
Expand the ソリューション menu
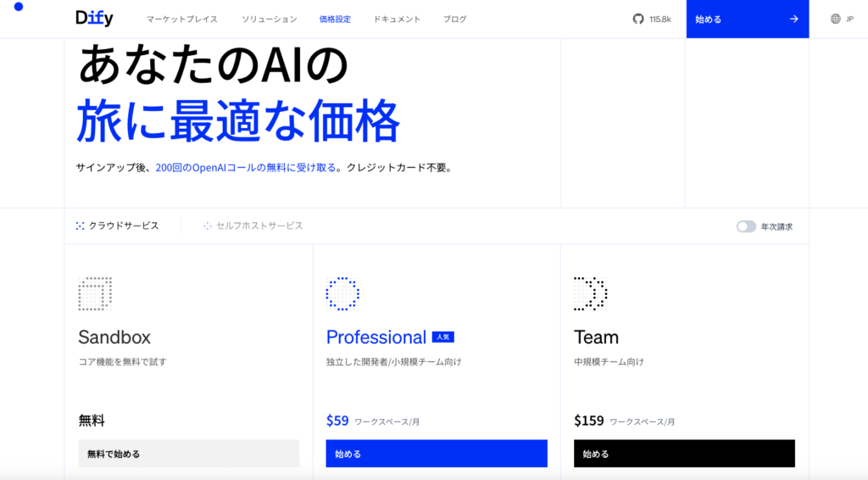coord(269,19)
